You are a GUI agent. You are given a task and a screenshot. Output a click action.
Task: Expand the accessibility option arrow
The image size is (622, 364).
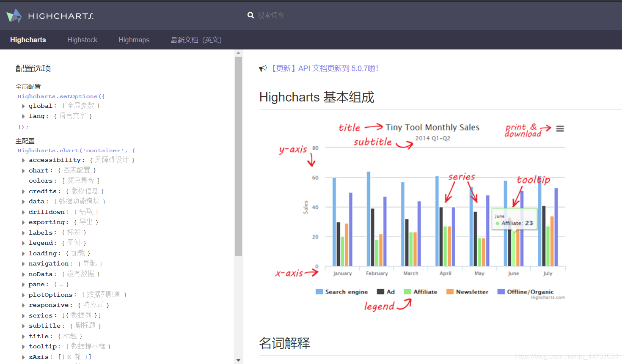23,160
